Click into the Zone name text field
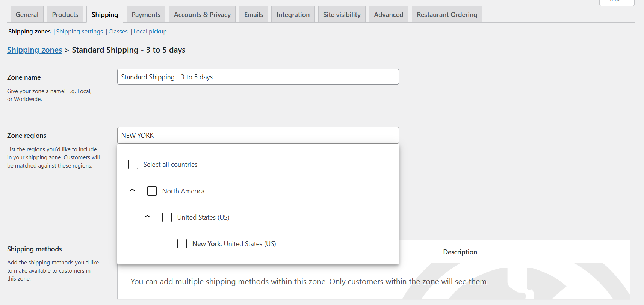Screen dimensions: 644x305 tap(258, 77)
